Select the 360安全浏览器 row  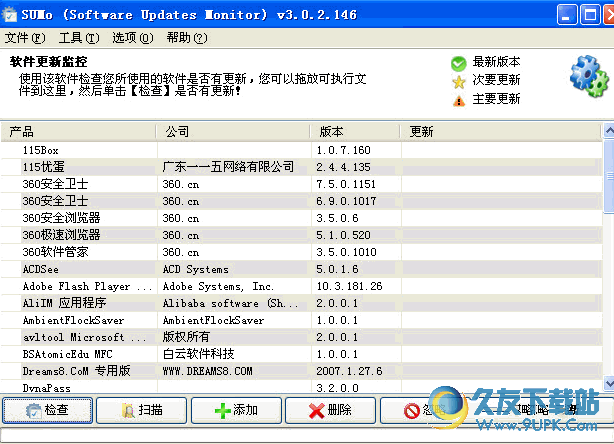click(302, 218)
